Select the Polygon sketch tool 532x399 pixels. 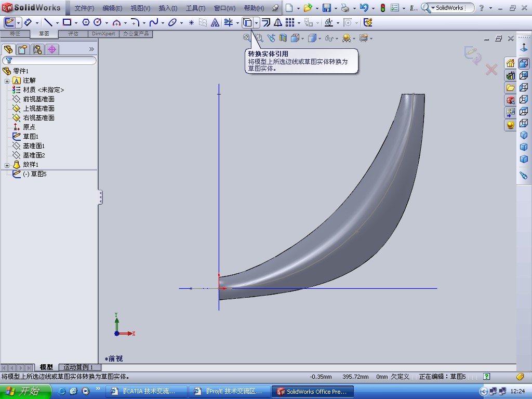click(x=86, y=23)
